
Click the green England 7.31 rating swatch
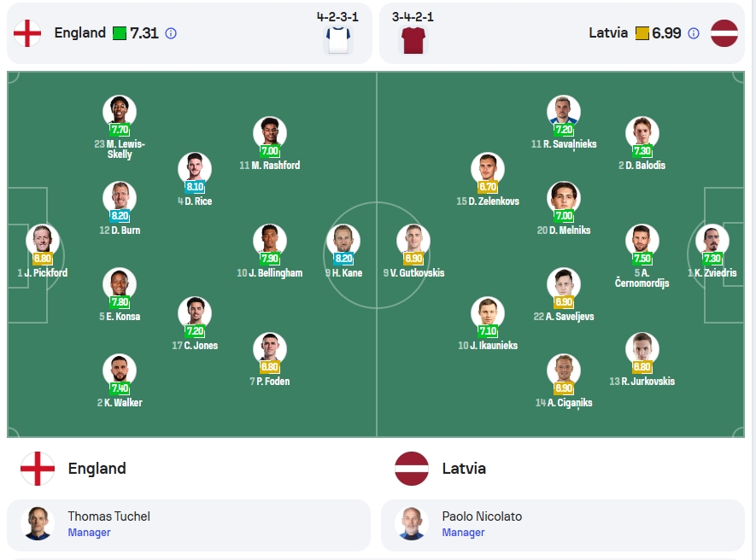(119, 33)
